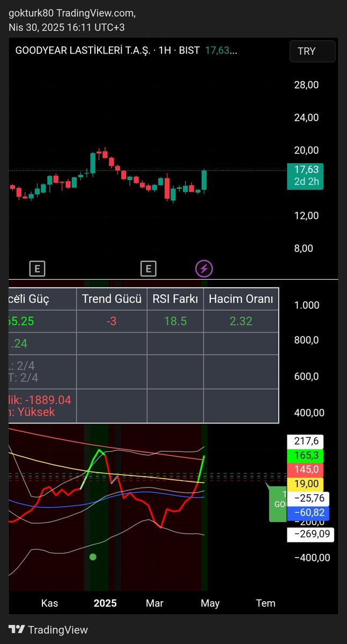
Task: Click the 2d 2h countdown label
Action: pos(306,182)
